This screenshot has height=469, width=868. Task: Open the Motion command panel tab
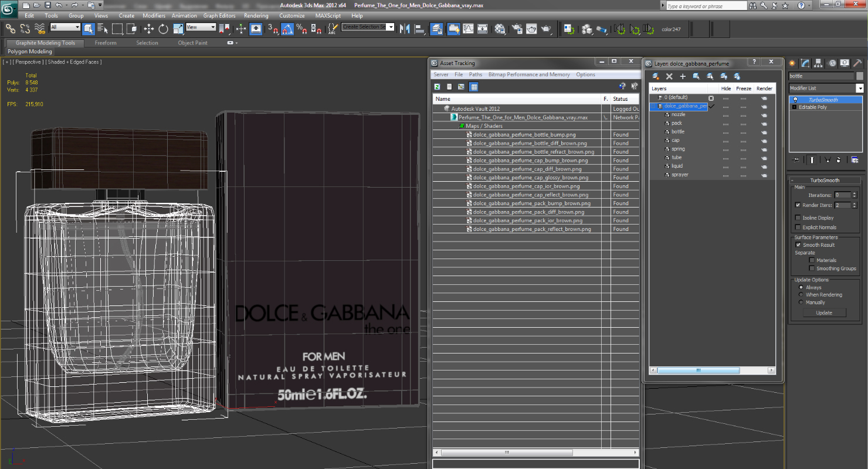pyautogui.click(x=832, y=63)
